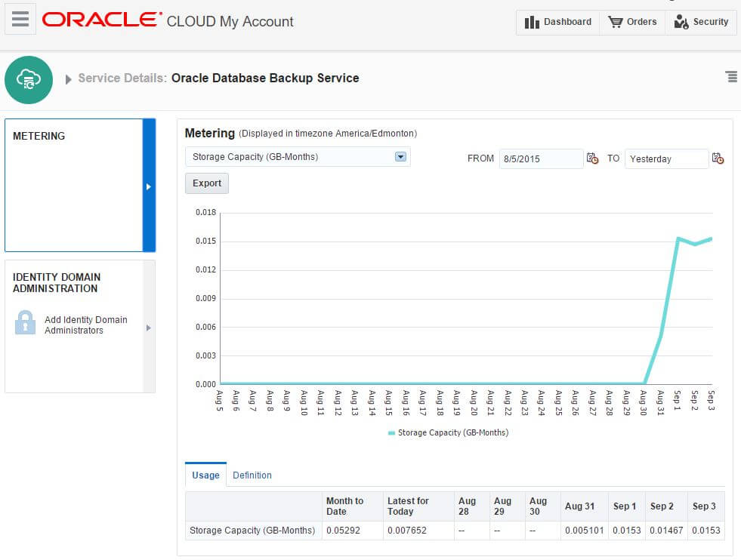Viewport: 741px width, 560px height.
Task: Click the Database Backup Service cloud icon
Action: click(29, 78)
